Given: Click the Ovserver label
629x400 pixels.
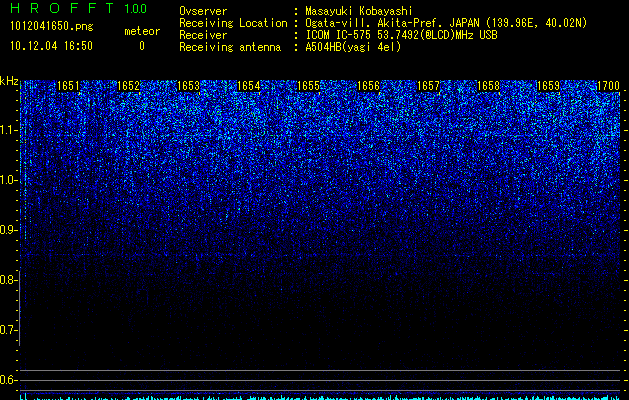Looking at the screenshot, I should pyautogui.click(x=203, y=11).
